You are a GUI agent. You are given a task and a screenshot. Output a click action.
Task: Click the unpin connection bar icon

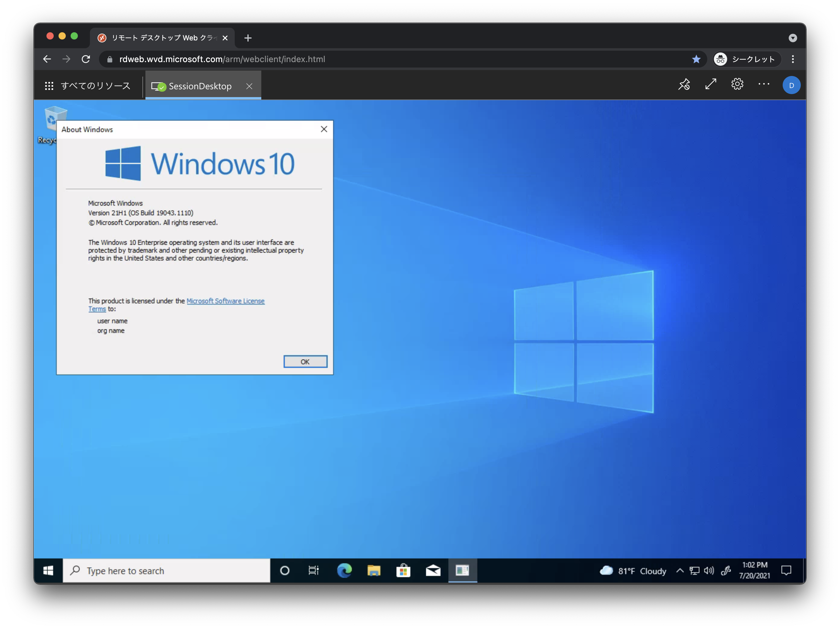(x=684, y=85)
